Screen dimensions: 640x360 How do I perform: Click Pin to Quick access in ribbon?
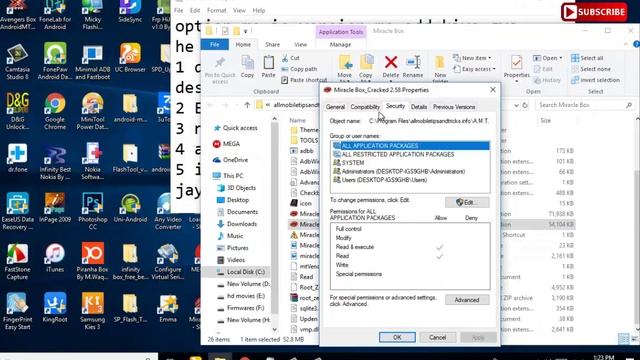pyautogui.click(x=220, y=69)
